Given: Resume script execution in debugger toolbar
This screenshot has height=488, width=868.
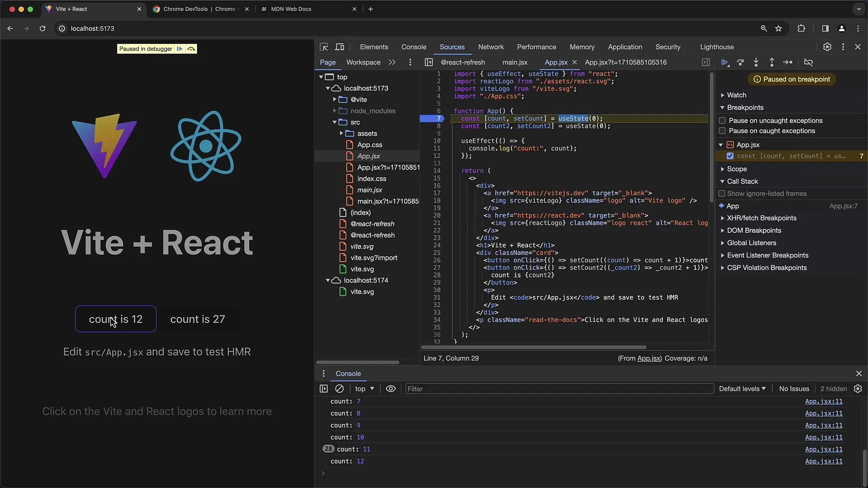Looking at the screenshot, I should click(725, 62).
